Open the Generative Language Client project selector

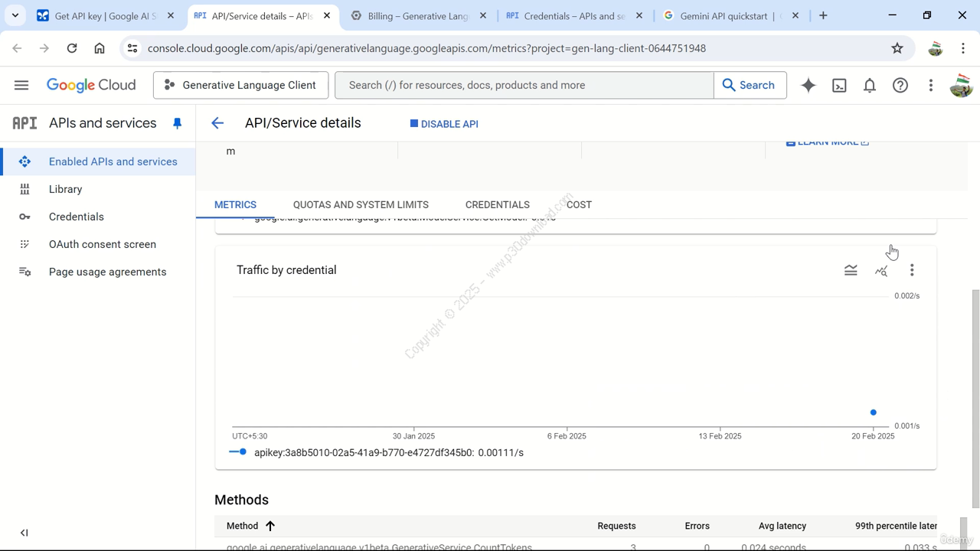pyautogui.click(x=240, y=85)
